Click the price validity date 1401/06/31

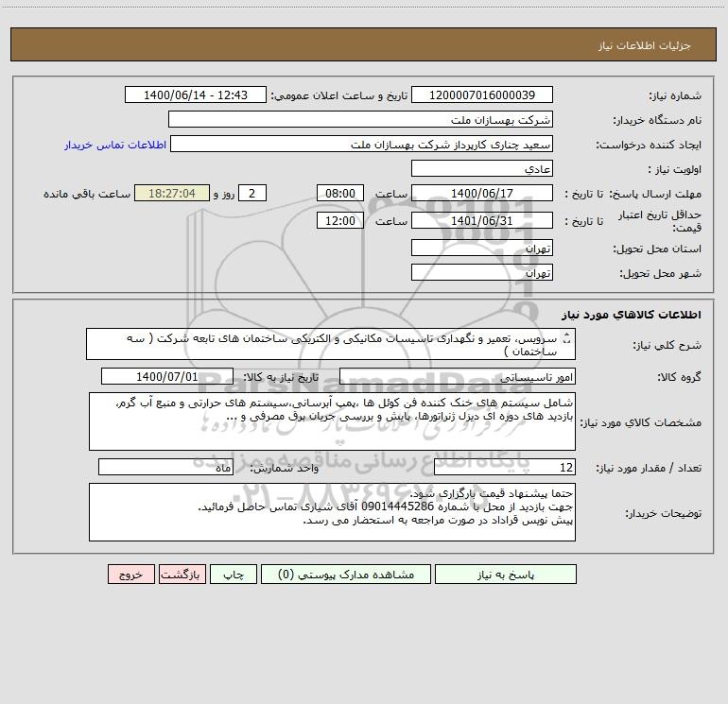pyautogui.click(x=482, y=220)
